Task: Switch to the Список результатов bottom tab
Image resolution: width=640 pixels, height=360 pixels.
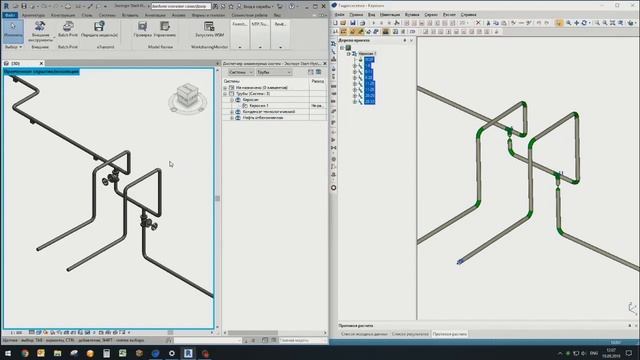Action: 410,334
